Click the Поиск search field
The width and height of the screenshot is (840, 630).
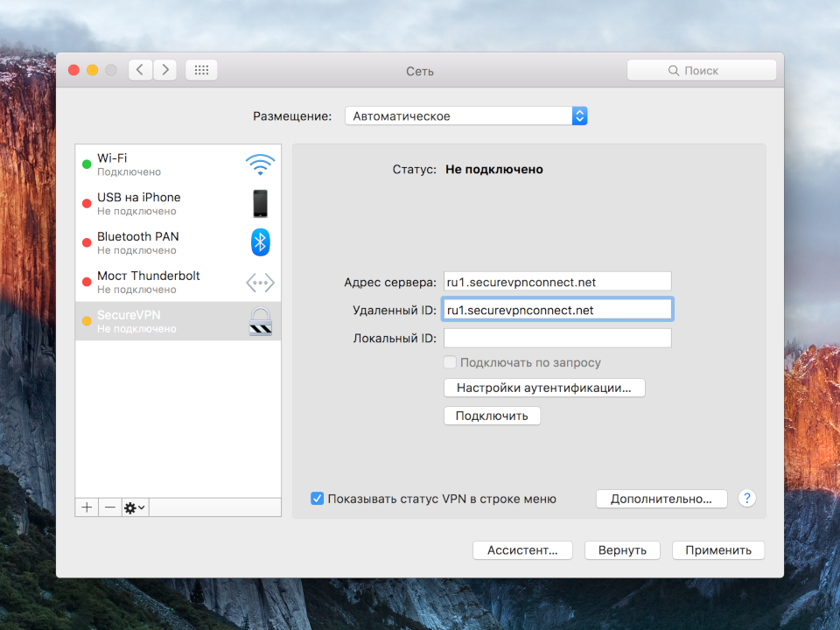click(x=702, y=70)
